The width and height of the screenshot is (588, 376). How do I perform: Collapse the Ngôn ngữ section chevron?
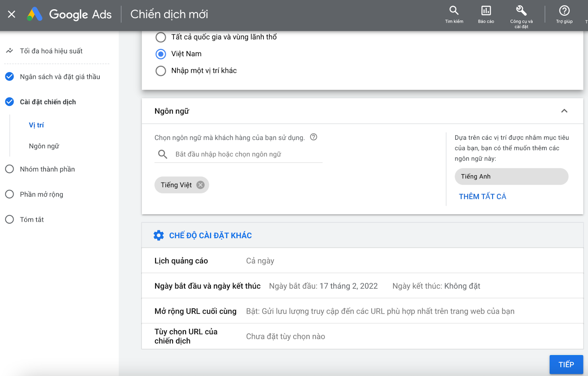pyautogui.click(x=564, y=111)
